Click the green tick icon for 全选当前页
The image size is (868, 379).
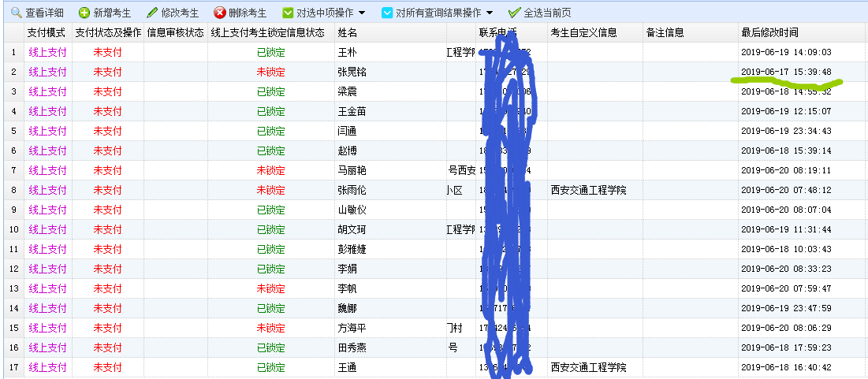click(x=514, y=13)
